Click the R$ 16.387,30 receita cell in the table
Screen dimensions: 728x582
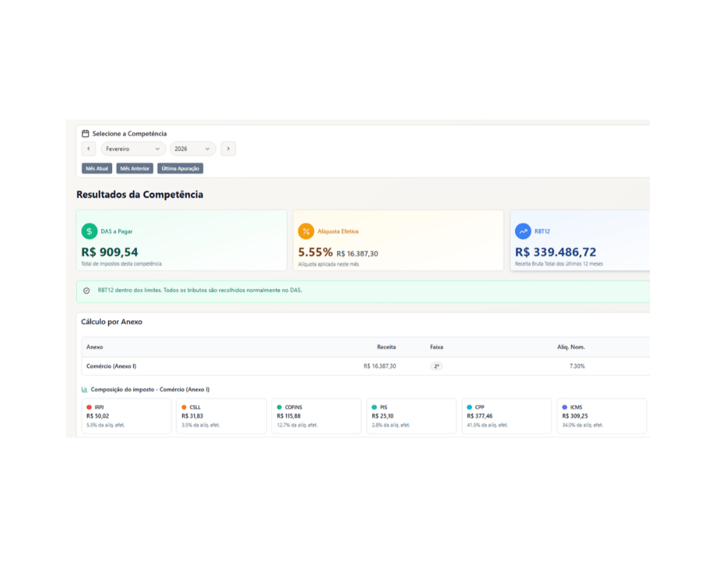[380, 366]
